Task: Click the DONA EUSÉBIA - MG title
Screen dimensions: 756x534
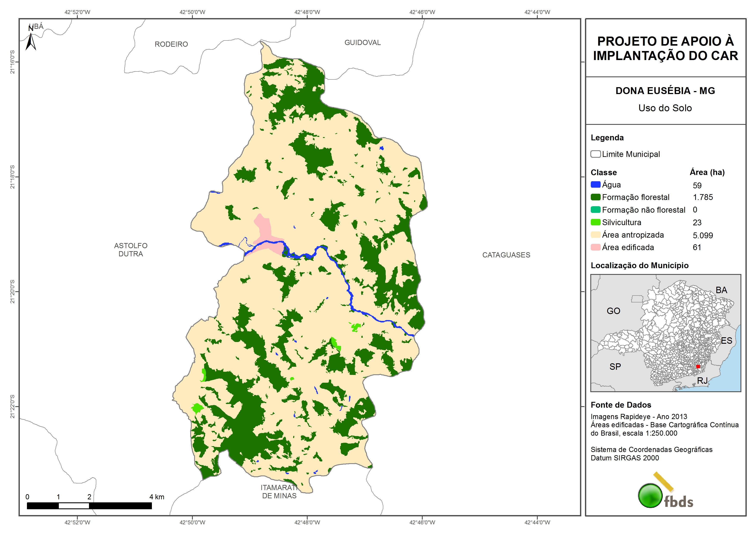Action: [665, 91]
